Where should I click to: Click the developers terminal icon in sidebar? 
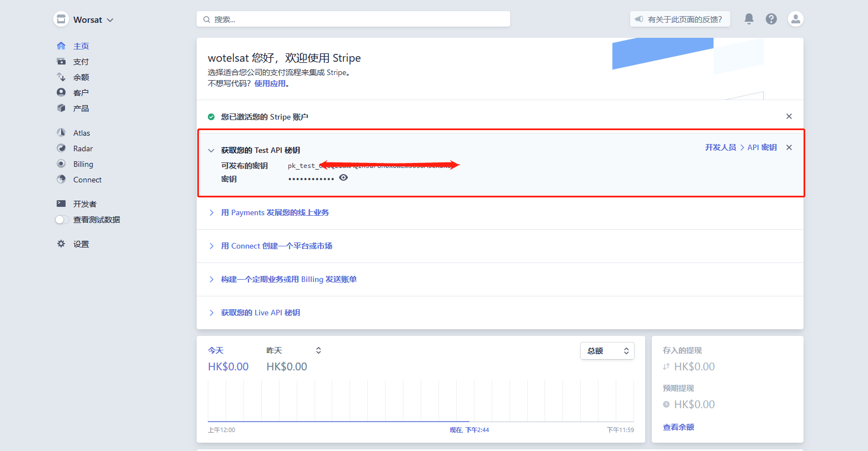pos(61,204)
